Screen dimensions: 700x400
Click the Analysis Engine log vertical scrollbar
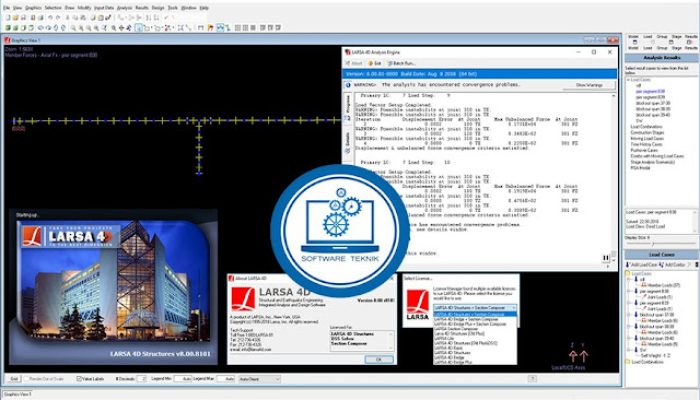point(613,175)
